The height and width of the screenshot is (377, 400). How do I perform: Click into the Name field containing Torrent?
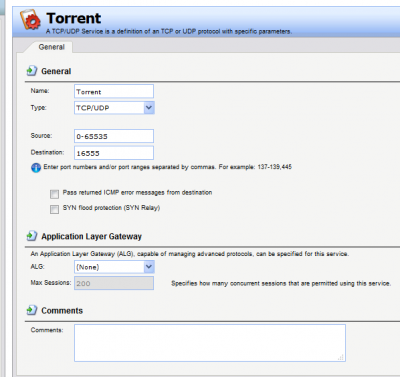pos(114,91)
